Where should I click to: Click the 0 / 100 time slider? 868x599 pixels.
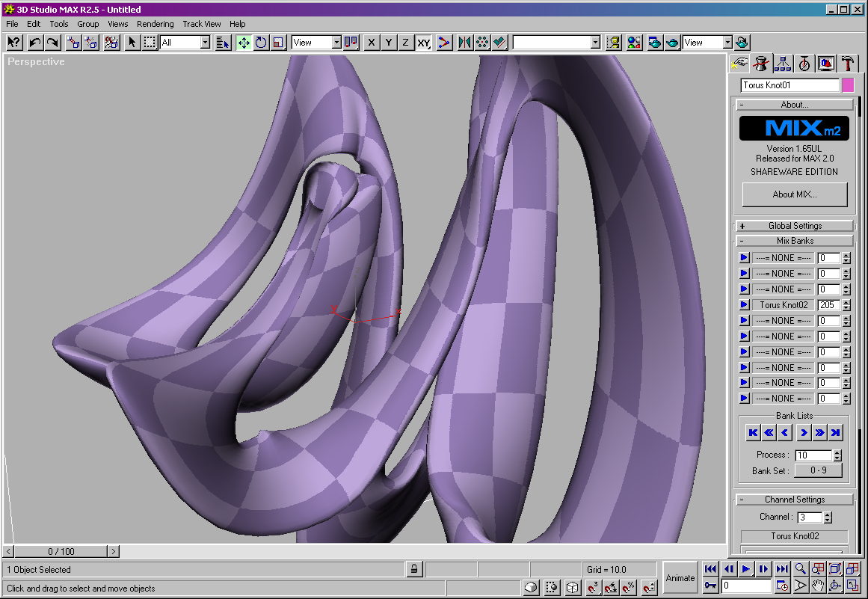61,551
